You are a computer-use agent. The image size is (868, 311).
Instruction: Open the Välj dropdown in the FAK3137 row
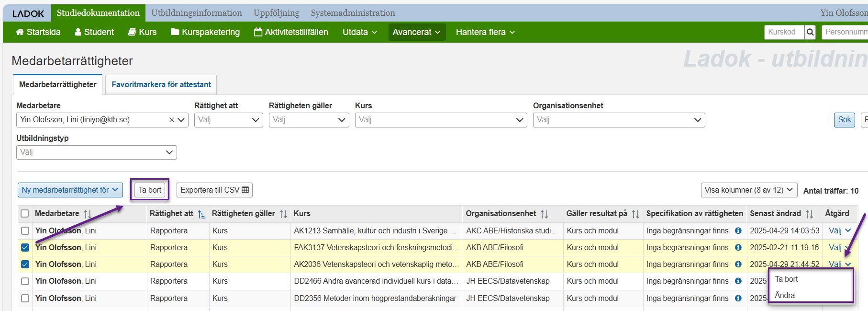click(x=839, y=247)
